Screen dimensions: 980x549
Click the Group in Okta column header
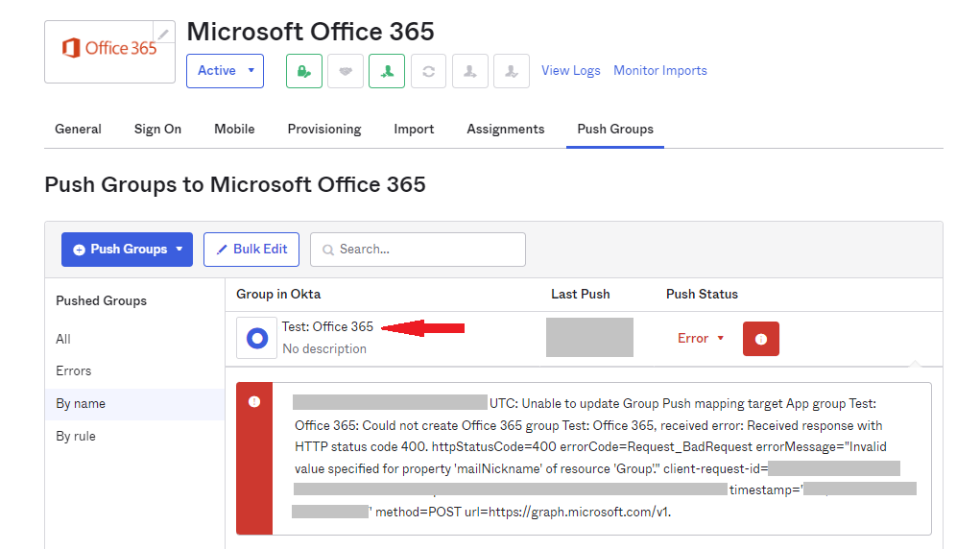(278, 294)
